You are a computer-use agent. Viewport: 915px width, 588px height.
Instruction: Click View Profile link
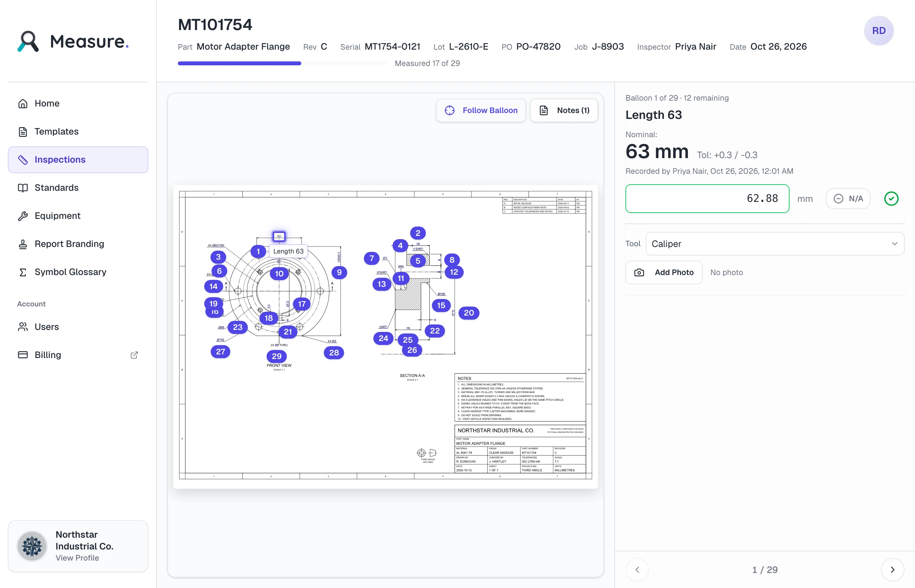pos(77,558)
